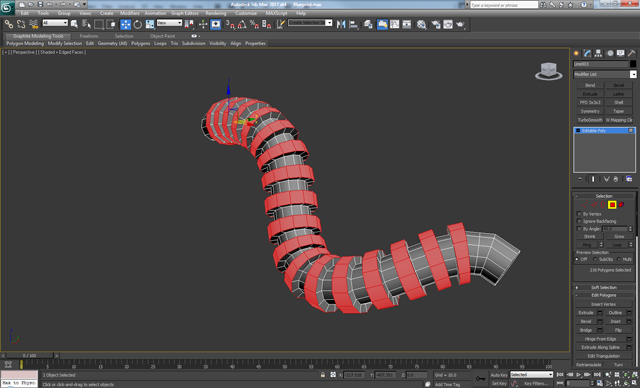Click the Extrude polygons button
This screenshot has width=640, height=388.
click(586, 313)
